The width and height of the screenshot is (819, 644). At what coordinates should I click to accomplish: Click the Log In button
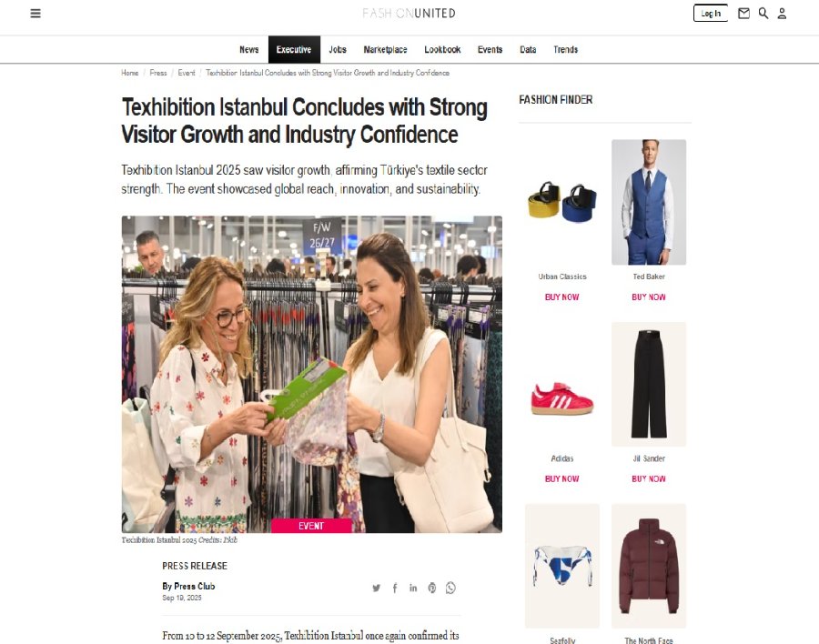click(x=711, y=13)
